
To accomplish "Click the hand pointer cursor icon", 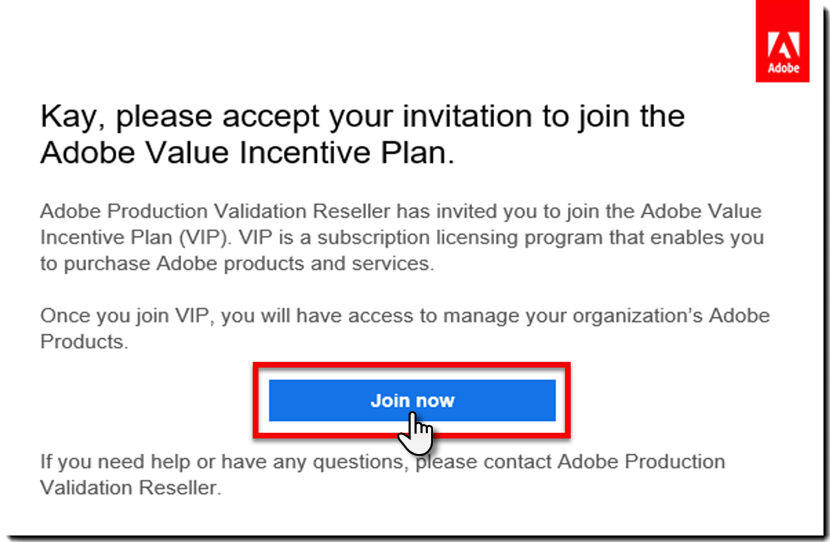I will (416, 434).
